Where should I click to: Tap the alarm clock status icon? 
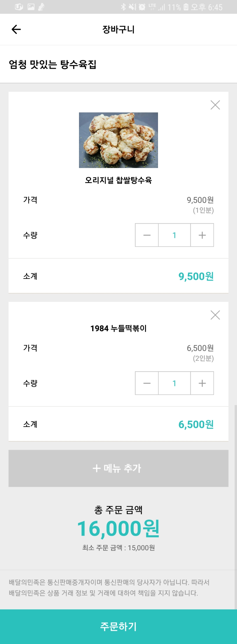coord(142,7)
